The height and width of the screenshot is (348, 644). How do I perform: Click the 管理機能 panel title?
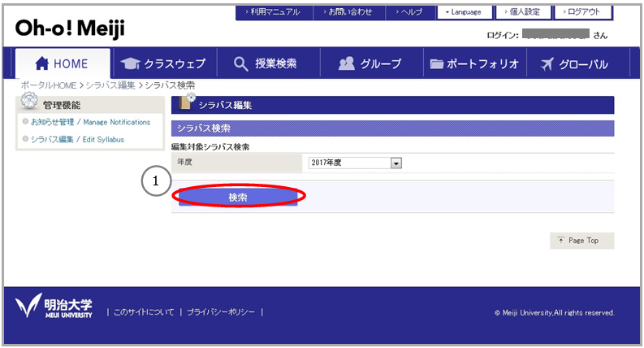tap(62, 106)
